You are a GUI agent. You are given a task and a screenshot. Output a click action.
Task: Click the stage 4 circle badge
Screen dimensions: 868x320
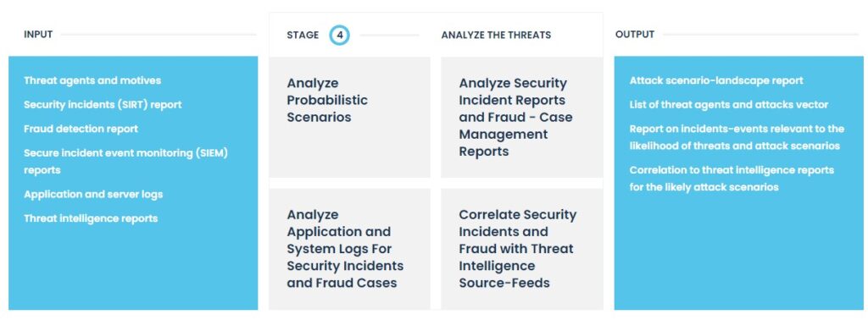pyautogui.click(x=339, y=36)
